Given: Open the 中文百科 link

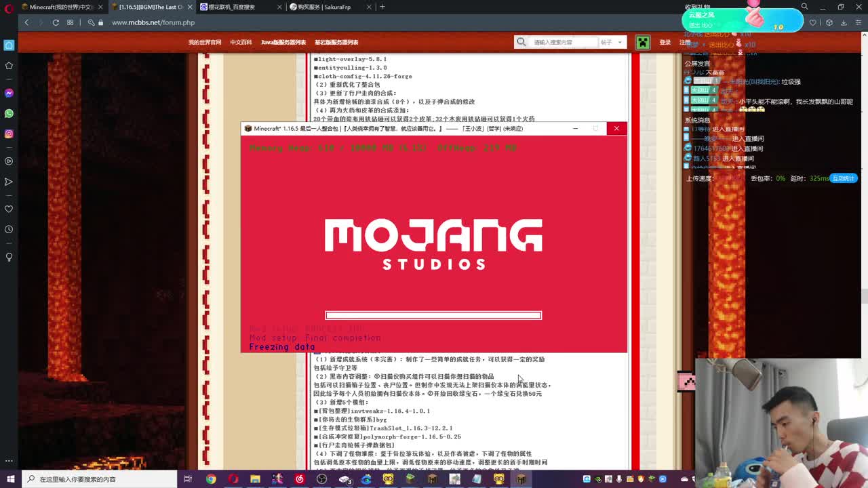Looking at the screenshot, I should pyautogui.click(x=241, y=42).
